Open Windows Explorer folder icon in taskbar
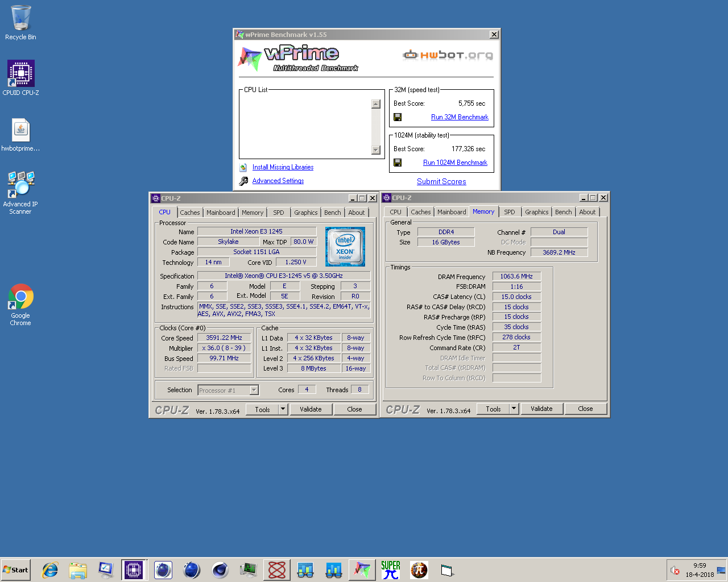The image size is (728, 582). tap(78, 569)
